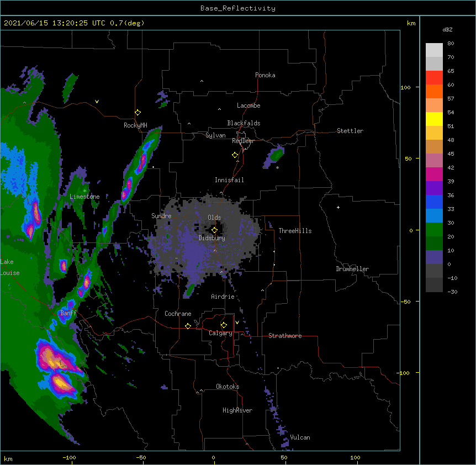
Task: Click the Calgary city label
Action: (220, 333)
